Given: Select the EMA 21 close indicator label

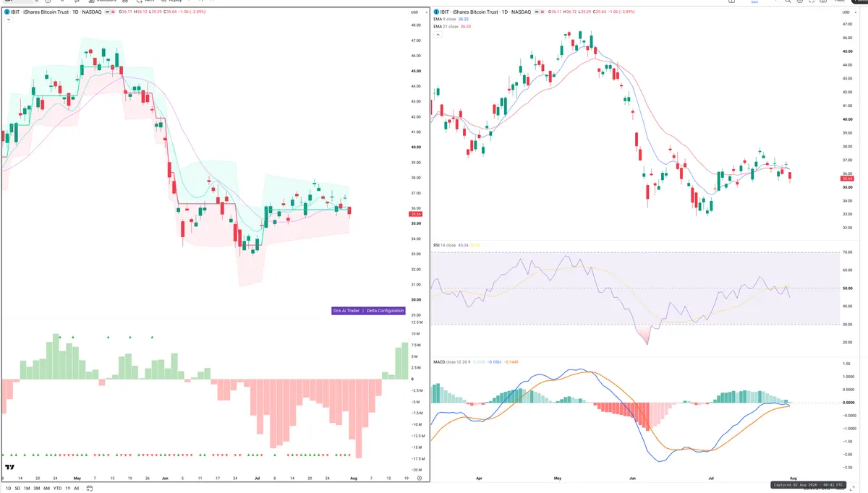Looking at the screenshot, I should 447,27.
